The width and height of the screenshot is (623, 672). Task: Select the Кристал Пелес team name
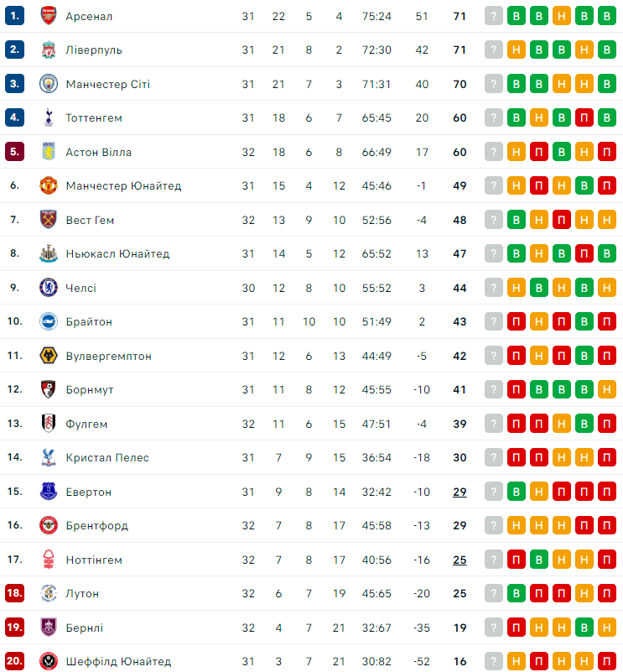tap(107, 458)
